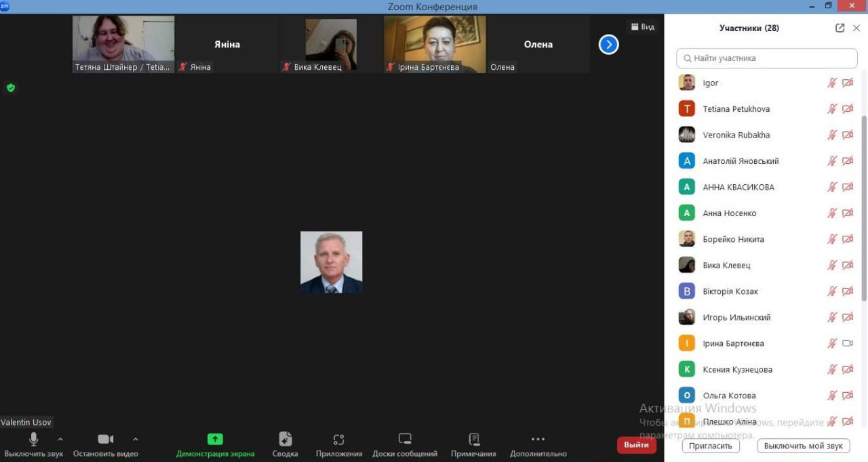The height and width of the screenshot is (462, 868).
Task: Click the green encryption shield icon
Action: (10, 87)
